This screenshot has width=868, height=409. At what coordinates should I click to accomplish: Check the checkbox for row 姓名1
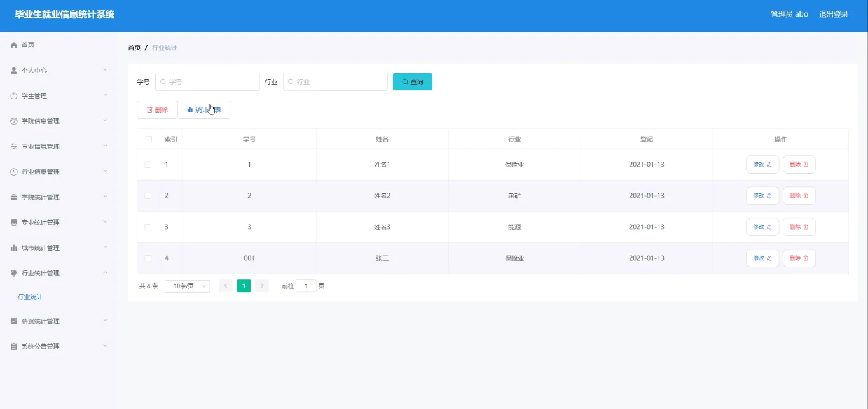tap(148, 164)
